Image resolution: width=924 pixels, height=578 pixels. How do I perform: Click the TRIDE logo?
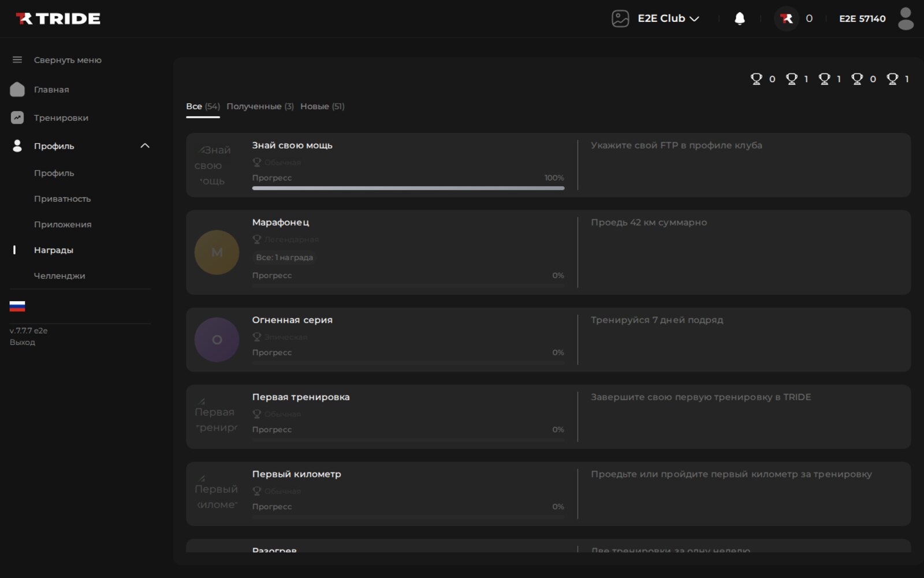pos(58,18)
